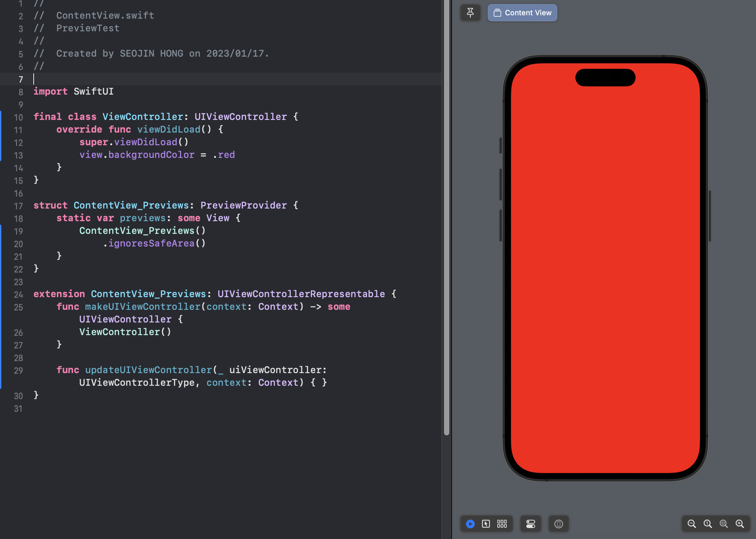Screen dimensions: 756x539
Task: Click line number 10 in gutter
Action: tap(18, 117)
